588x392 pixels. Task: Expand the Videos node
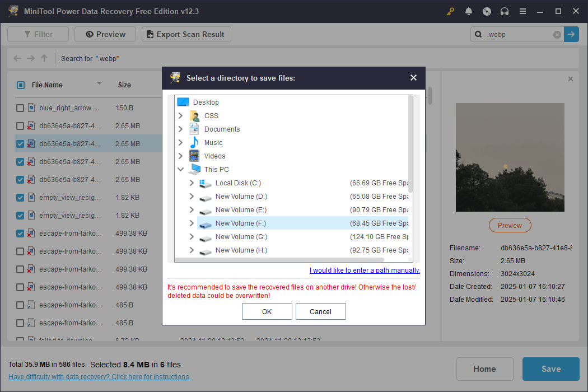[181, 156]
